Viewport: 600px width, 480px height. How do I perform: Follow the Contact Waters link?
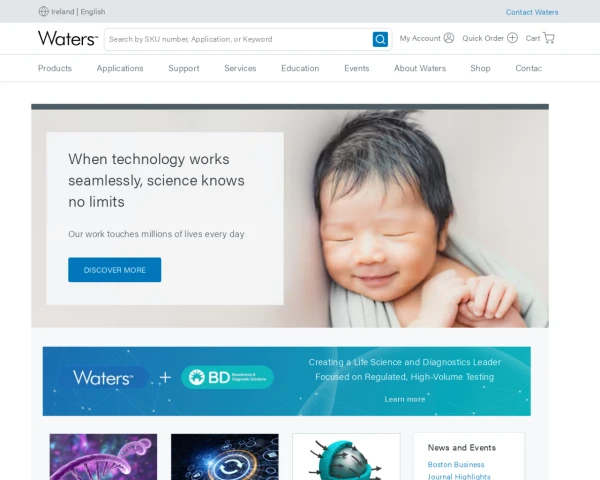coord(532,12)
